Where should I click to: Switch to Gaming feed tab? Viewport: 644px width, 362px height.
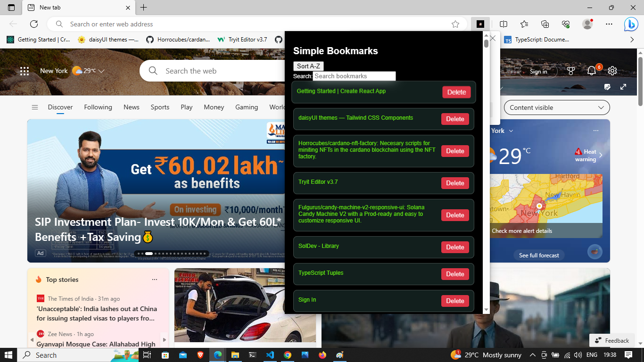247,107
